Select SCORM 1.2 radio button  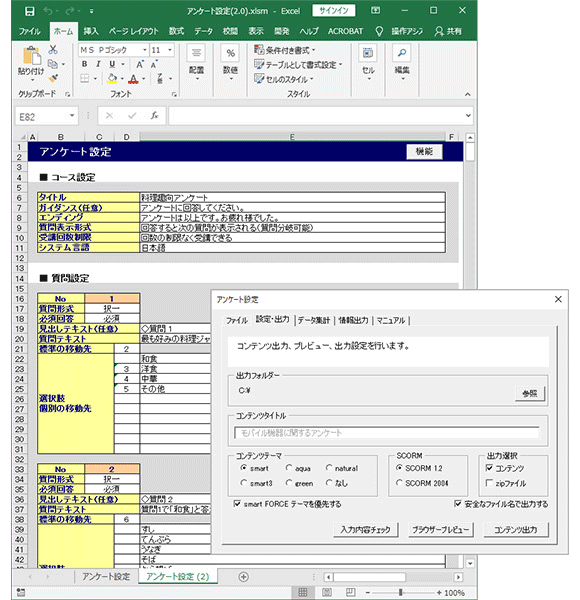[399, 468]
